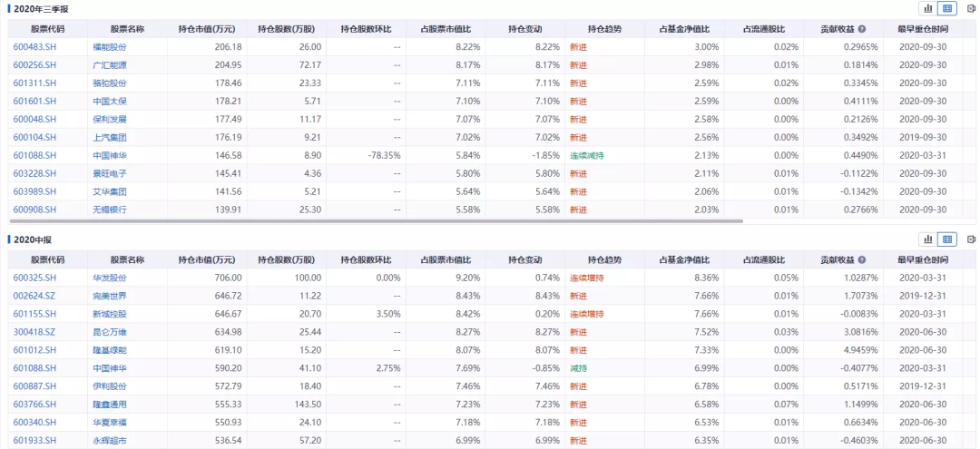Open the 骆驼股份 stock name link
The image size is (980, 449).
[110, 83]
